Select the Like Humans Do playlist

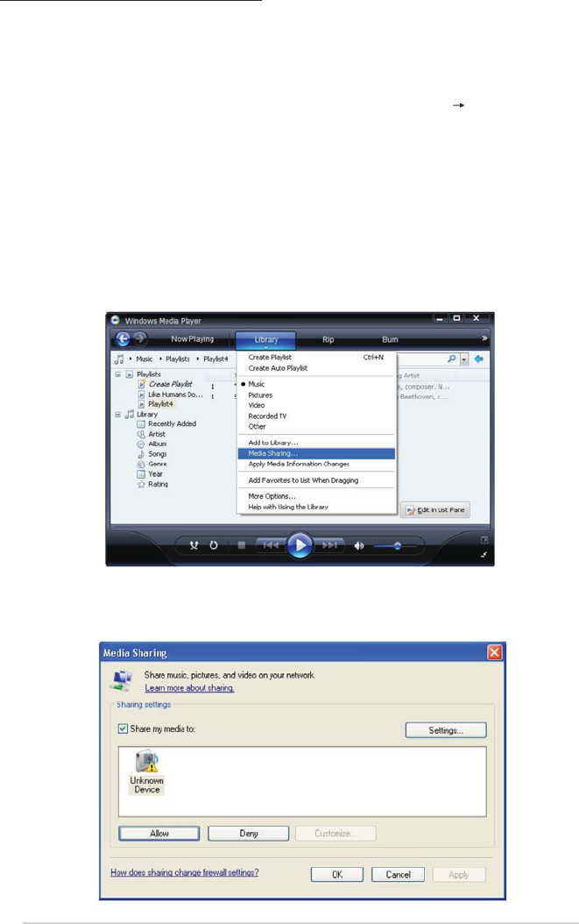[x=175, y=394]
